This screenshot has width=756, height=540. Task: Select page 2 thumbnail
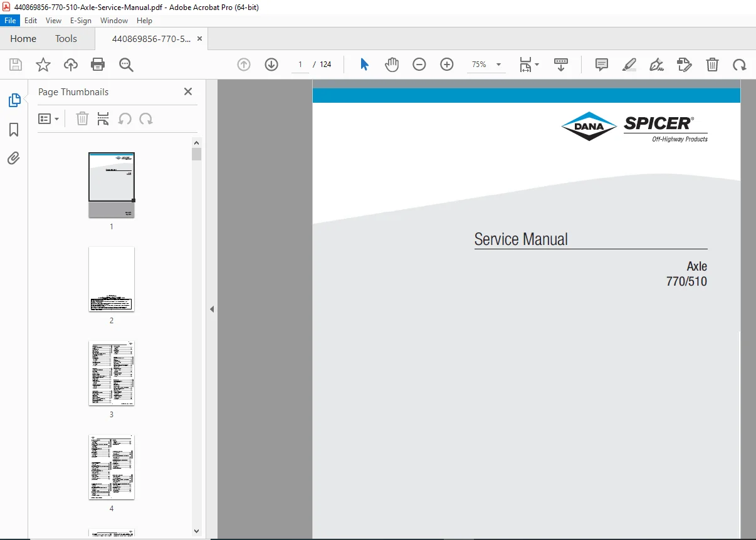pos(112,279)
